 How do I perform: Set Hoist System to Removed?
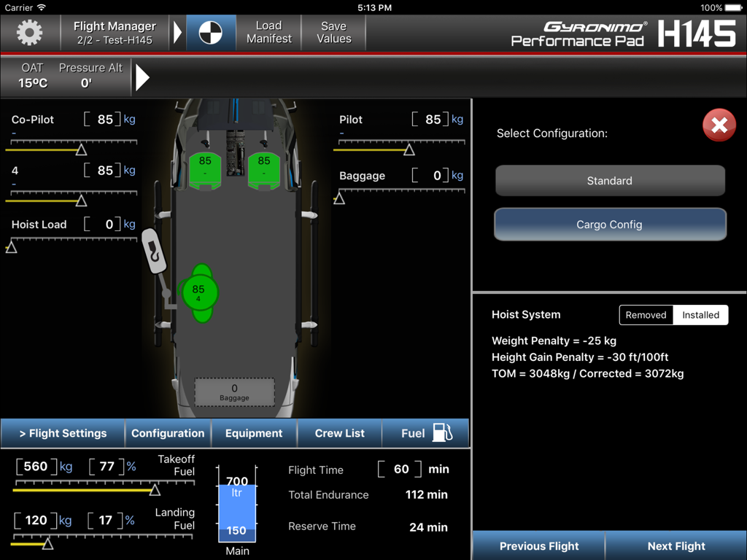click(646, 315)
